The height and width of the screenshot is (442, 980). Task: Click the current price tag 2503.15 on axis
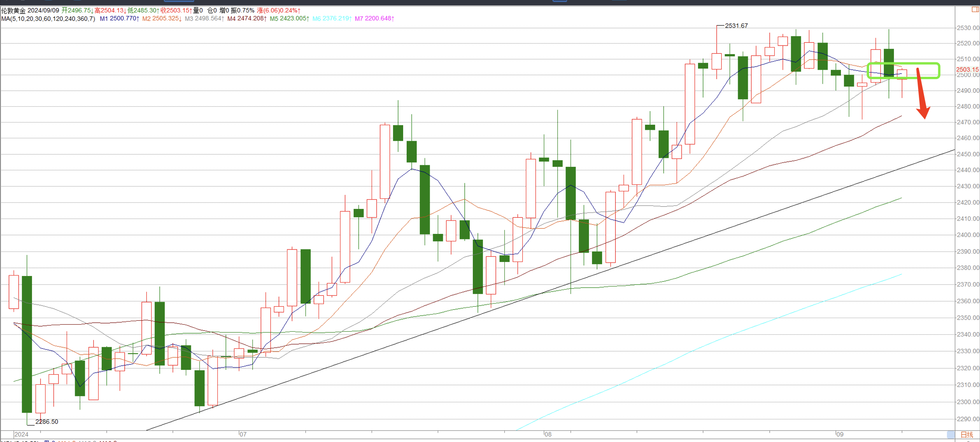click(x=968, y=70)
